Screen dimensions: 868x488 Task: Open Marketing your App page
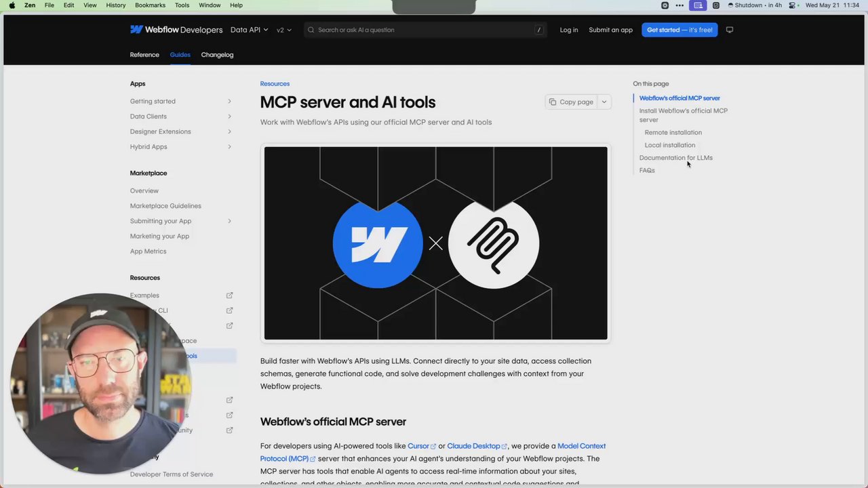(x=159, y=237)
